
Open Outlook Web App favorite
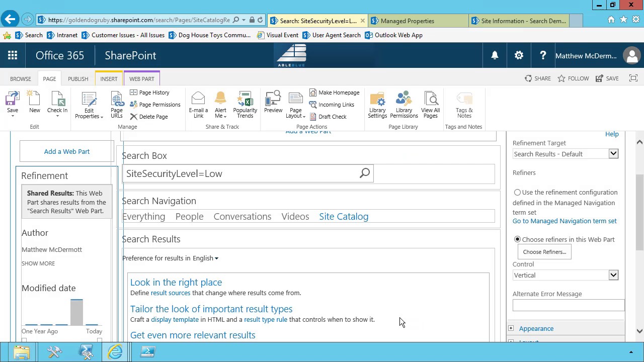(394, 35)
